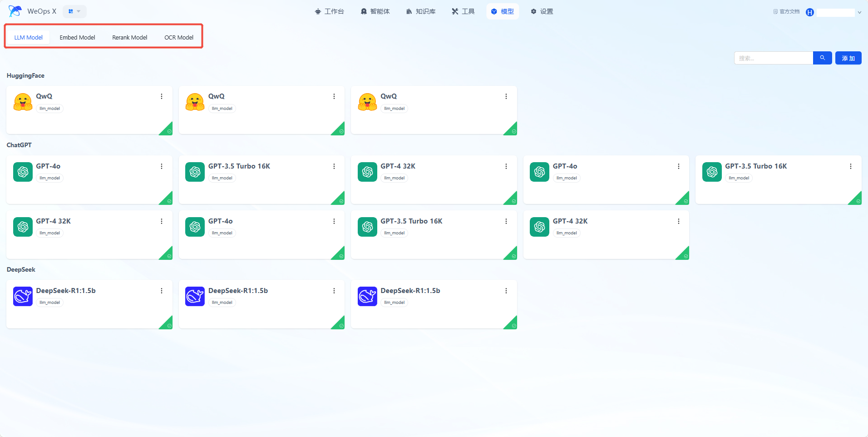The image size is (868, 437).
Task: Click the blue magnifier search button
Action: click(x=823, y=58)
